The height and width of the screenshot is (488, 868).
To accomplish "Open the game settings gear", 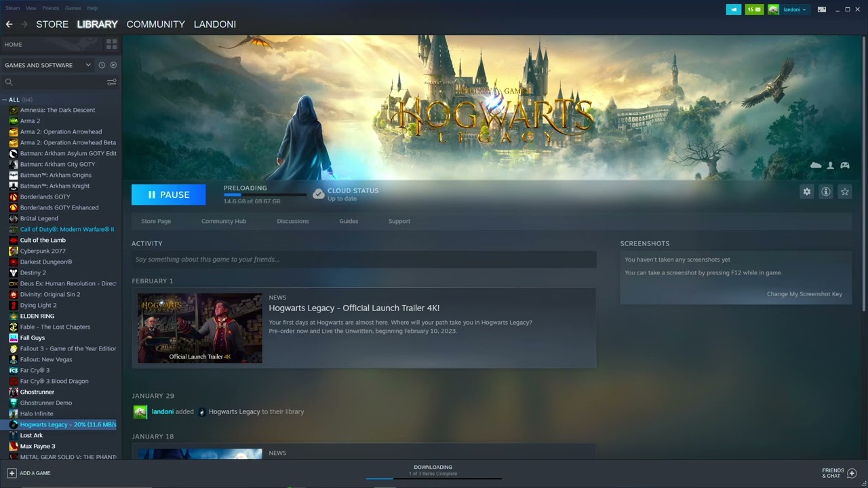I will click(x=807, y=192).
